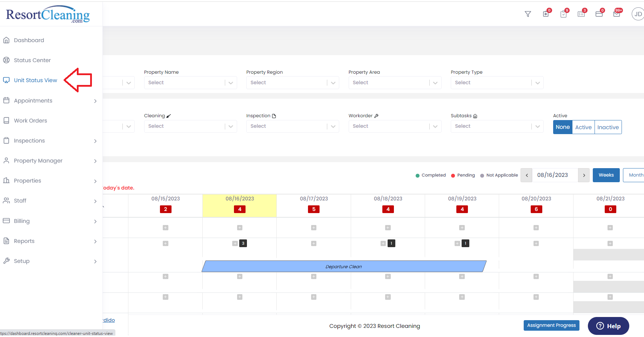644x337 pixels.
Task: Click the Assignment Progress button
Action: [x=551, y=325]
